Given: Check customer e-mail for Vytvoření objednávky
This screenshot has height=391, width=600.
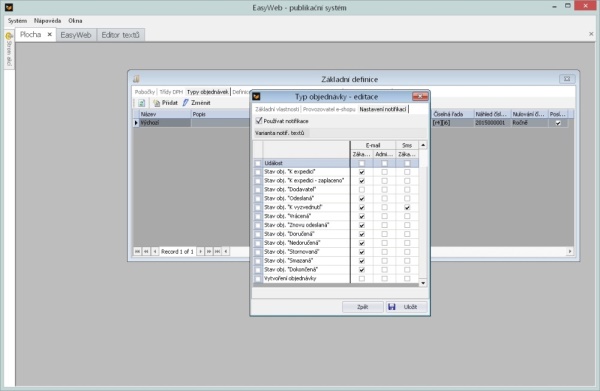Looking at the screenshot, I should [362, 279].
